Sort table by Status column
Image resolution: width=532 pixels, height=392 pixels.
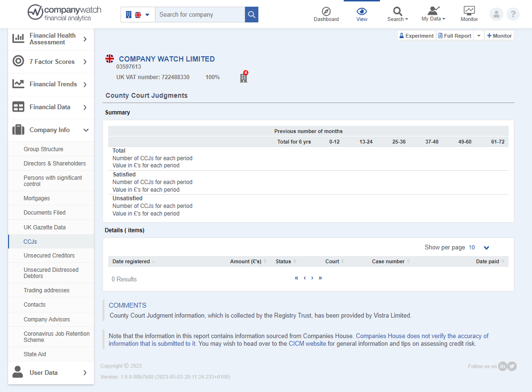(x=286, y=261)
